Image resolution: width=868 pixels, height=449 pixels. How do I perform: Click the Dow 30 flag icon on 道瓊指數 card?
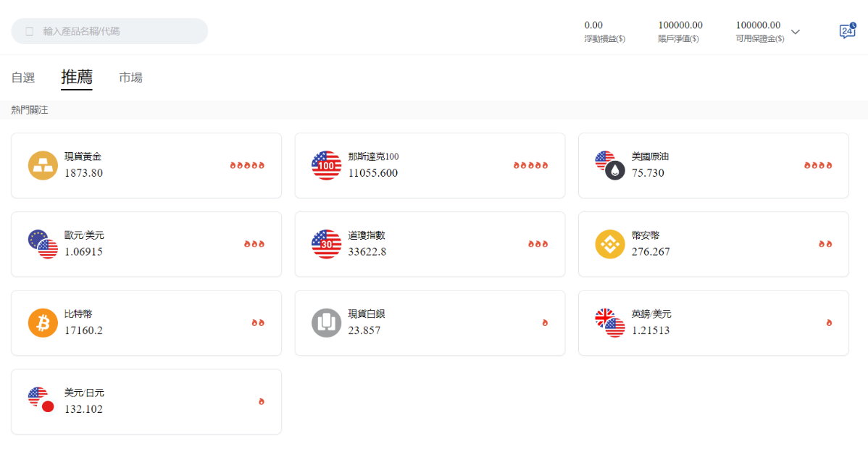(326, 244)
